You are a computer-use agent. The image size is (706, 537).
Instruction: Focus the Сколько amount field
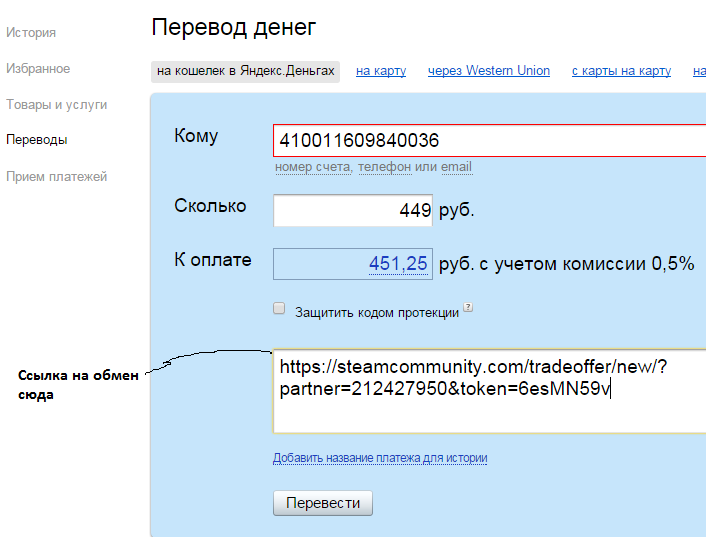(x=353, y=211)
